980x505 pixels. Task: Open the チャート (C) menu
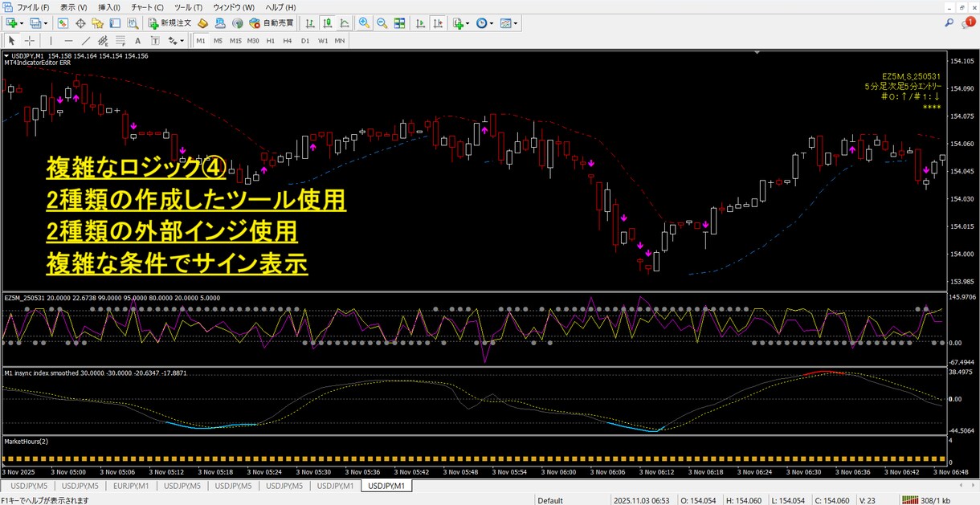pyautogui.click(x=147, y=7)
